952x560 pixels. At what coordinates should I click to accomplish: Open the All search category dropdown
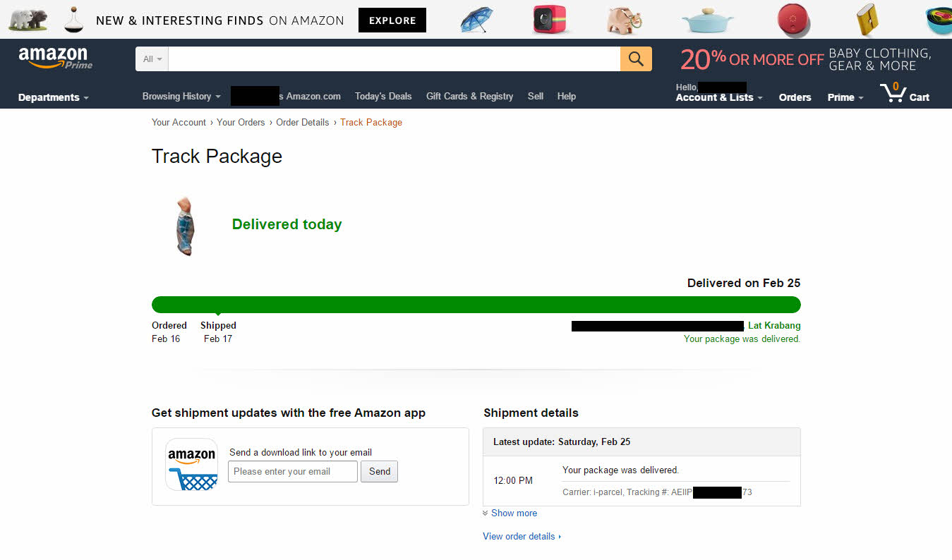pyautogui.click(x=152, y=59)
